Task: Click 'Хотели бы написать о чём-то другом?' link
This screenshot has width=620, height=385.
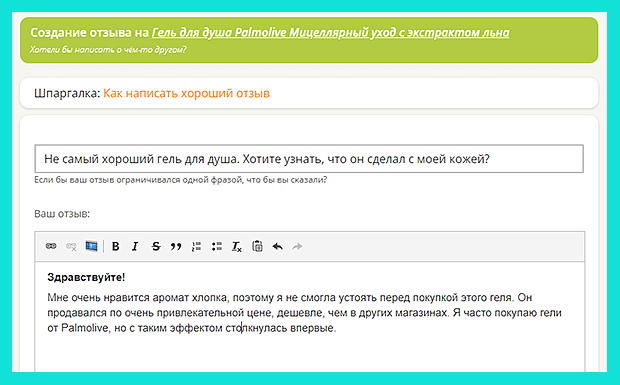Action: click(108, 50)
